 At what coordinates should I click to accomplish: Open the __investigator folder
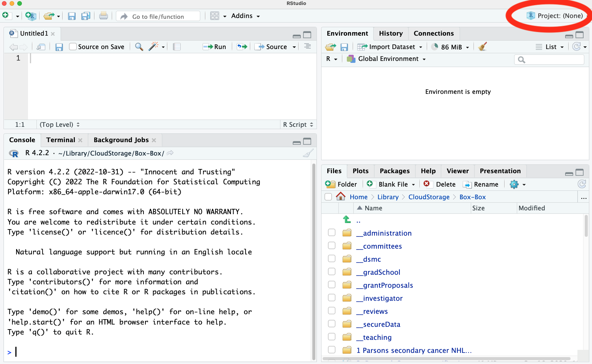point(379,298)
